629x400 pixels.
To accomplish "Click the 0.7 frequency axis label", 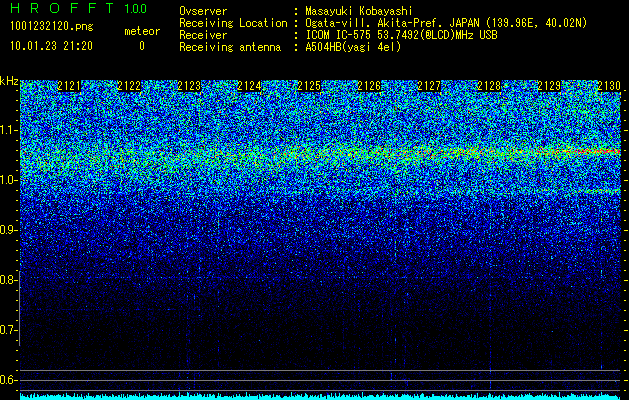I will click(8, 330).
